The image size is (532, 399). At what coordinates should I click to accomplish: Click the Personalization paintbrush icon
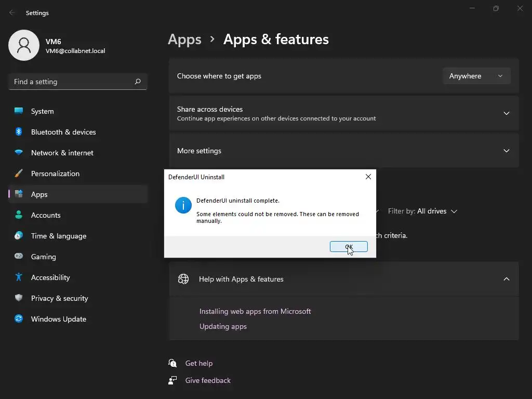click(x=19, y=174)
